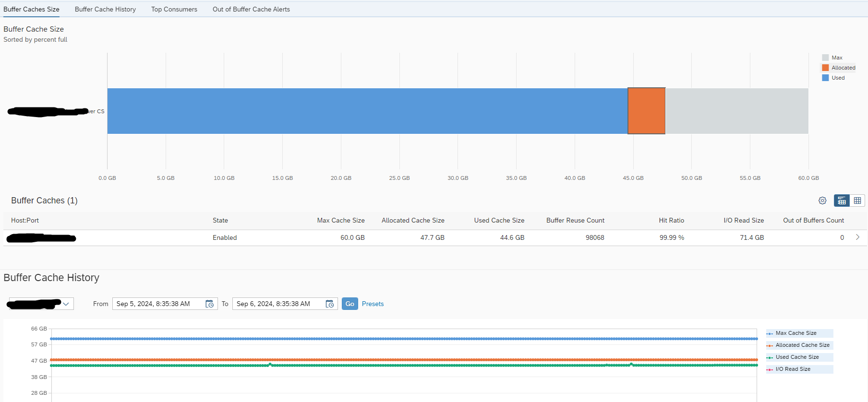This screenshot has width=868, height=402.
Task: Click the orange Allocated bar segment
Action: (x=647, y=111)
